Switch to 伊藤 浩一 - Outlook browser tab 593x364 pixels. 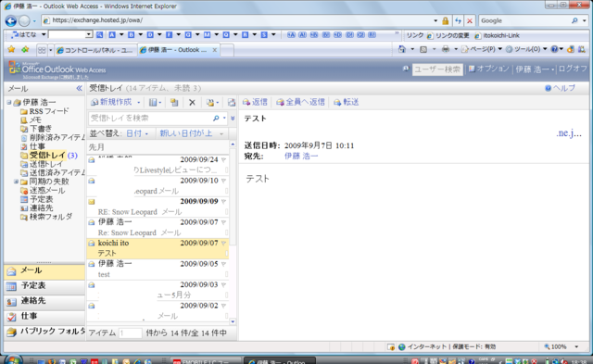179,50
